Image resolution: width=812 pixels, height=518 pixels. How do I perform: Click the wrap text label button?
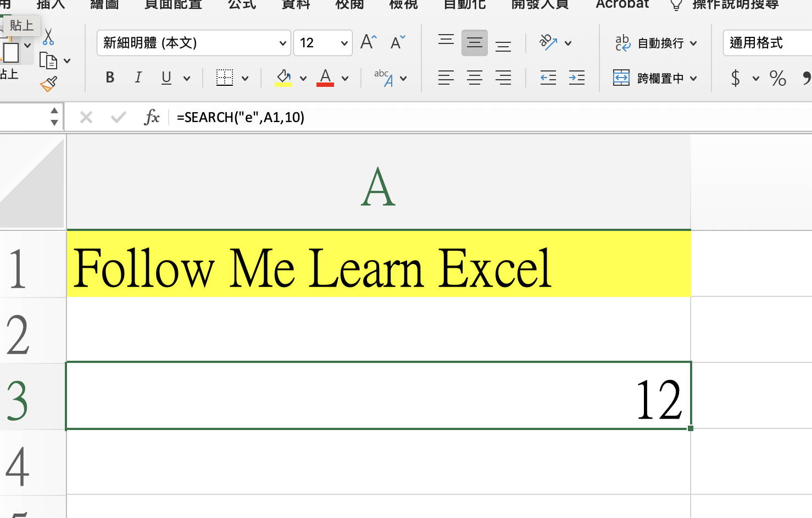[660, 43]
